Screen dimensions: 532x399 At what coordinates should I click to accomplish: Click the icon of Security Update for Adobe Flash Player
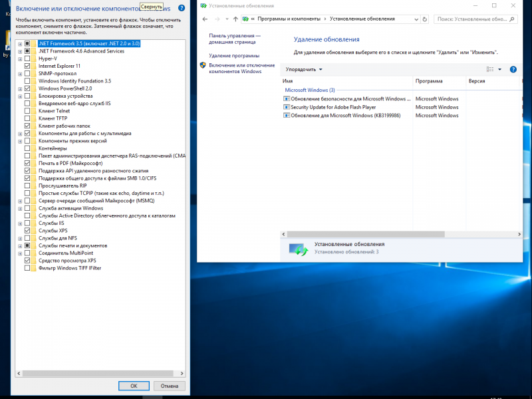click(x=287, y=107)
